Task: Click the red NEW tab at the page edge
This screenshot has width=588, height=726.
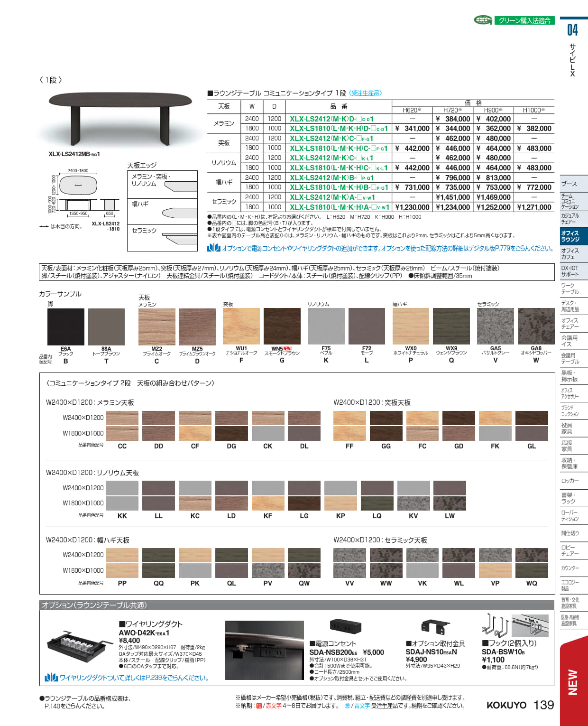Action: (574, 682)
